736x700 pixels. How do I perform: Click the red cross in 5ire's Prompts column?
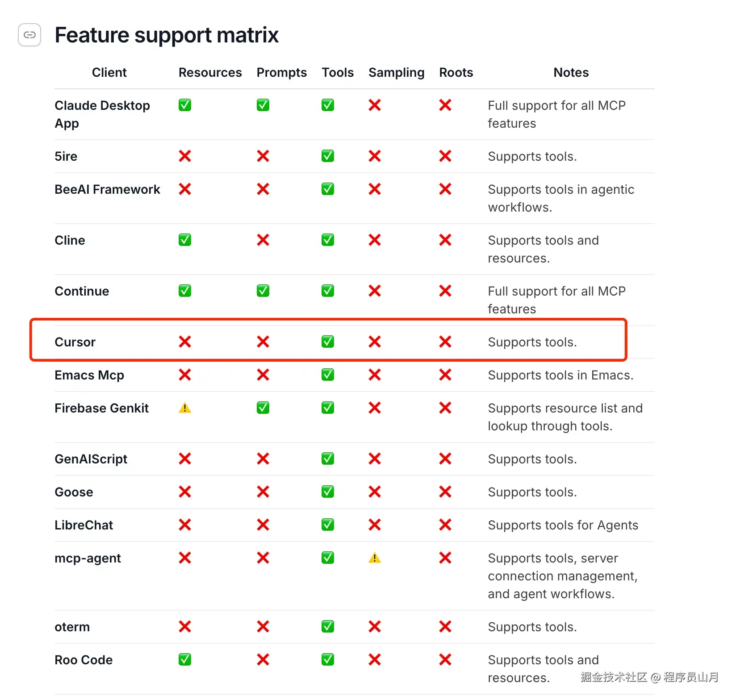[x=263, y=156]
